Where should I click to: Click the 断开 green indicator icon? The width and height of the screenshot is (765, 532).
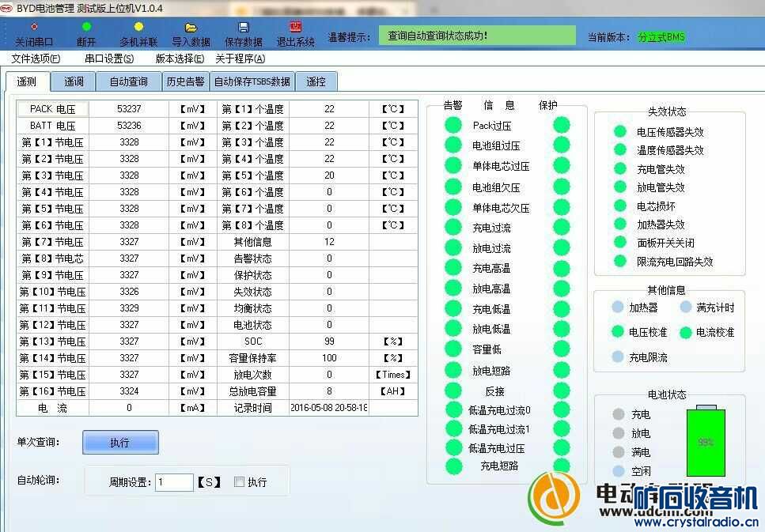pyautogui.click(x=86, y=26)
